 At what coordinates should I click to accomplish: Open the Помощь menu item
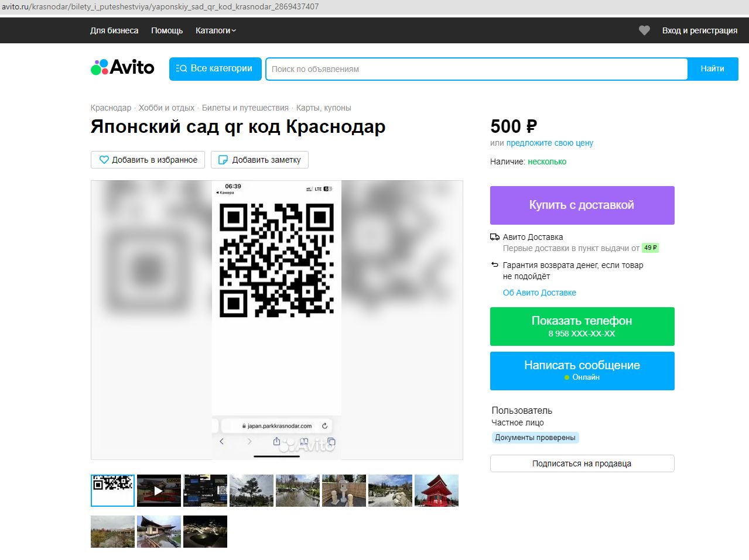(167, 30)
